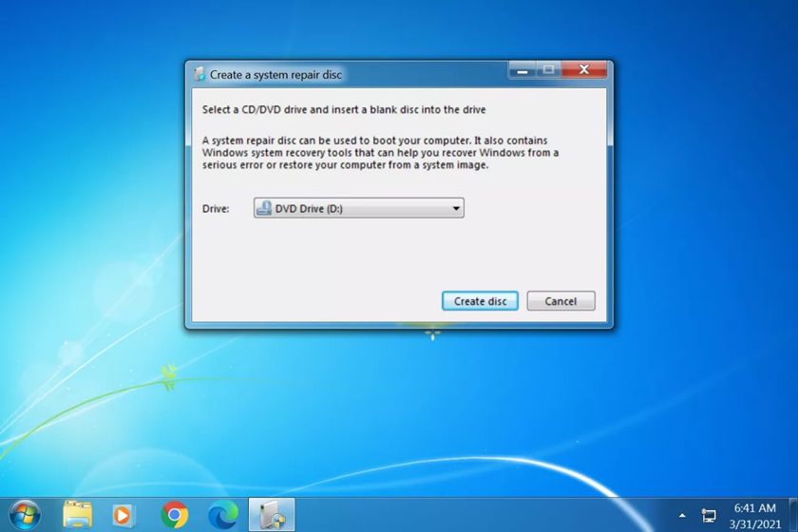Open the DVD Drive (D:) dropdown

(x=359, y=208)
